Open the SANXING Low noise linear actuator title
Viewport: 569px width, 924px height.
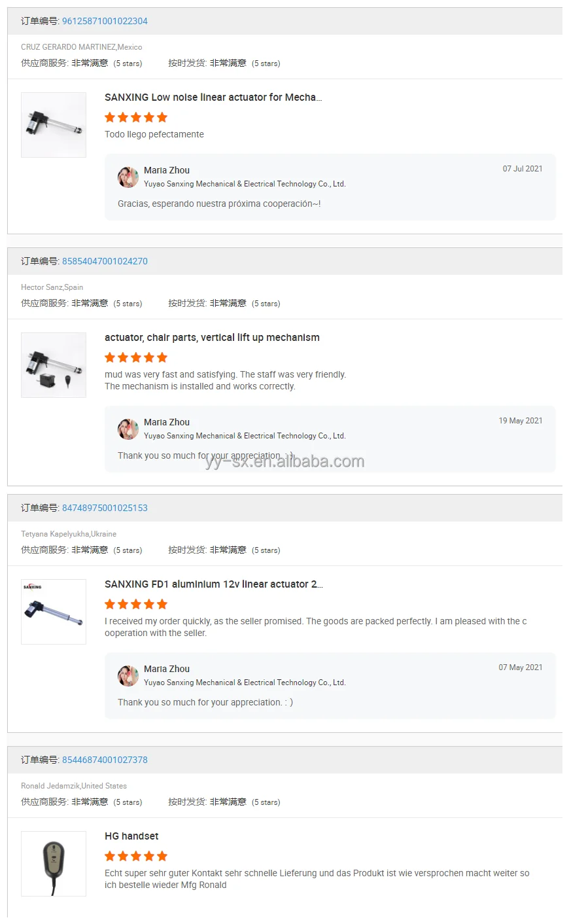pos(213,98)
